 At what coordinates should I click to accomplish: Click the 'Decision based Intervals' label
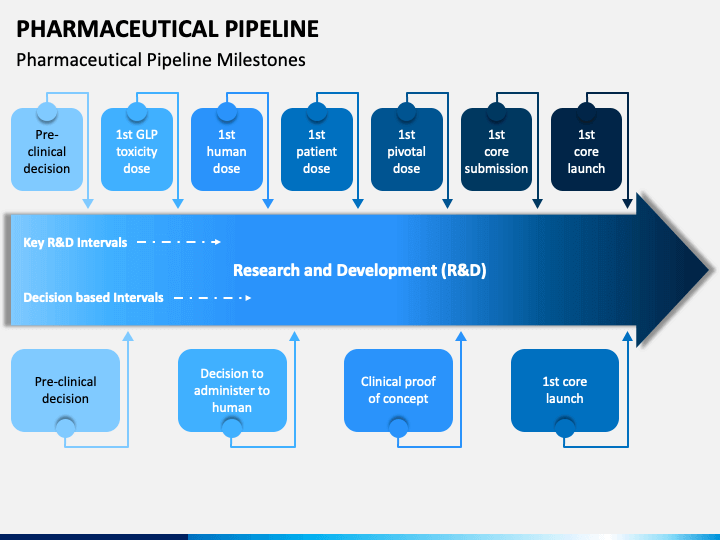coord(93,298)
